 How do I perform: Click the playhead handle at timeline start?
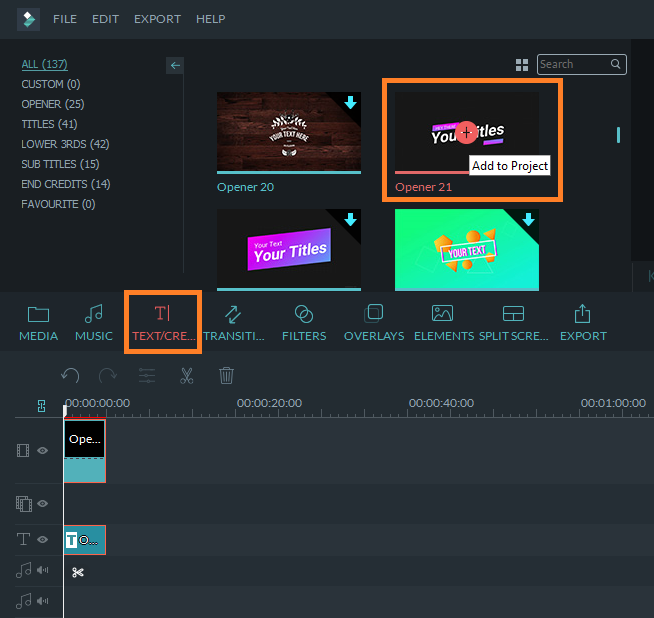[x=65, y=410]
